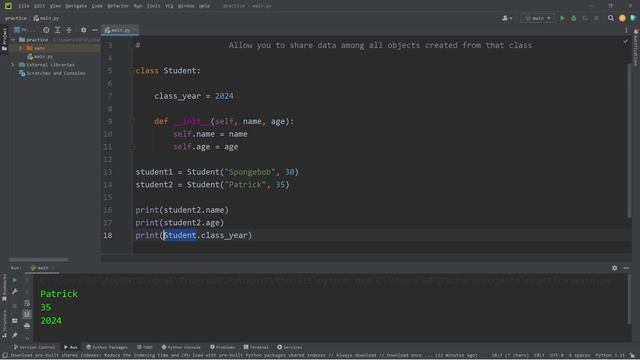The image size is (640, 360).
Task: Click Project panel horizontal scrollbar
Action: coord(38,260)
